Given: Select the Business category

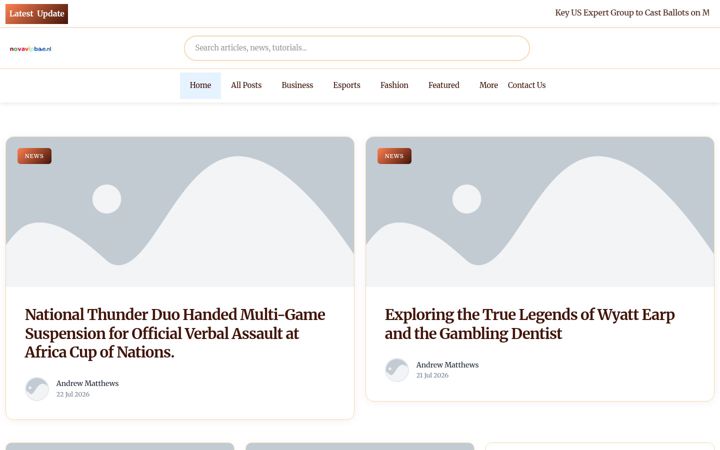Looking at the screenshot, I should (x=297, y=85).
